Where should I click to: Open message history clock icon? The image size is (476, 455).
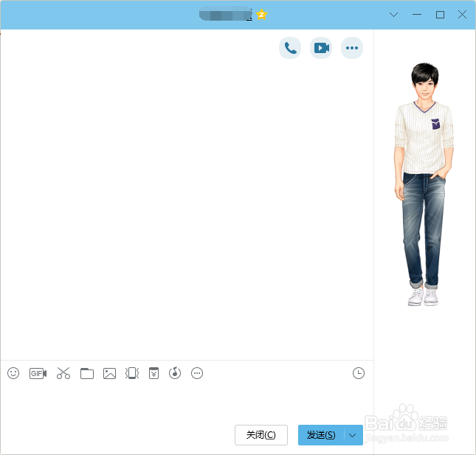coord(359,373)
